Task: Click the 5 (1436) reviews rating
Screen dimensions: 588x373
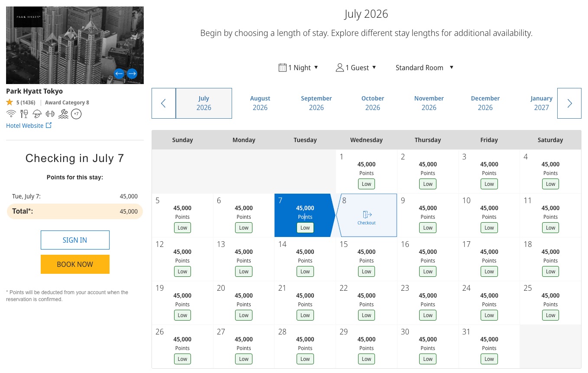Action: click(x=26, y=103)
